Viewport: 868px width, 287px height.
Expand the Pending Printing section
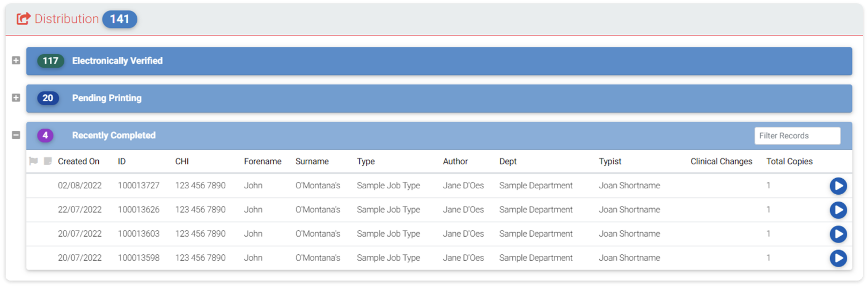pos(16,98)
